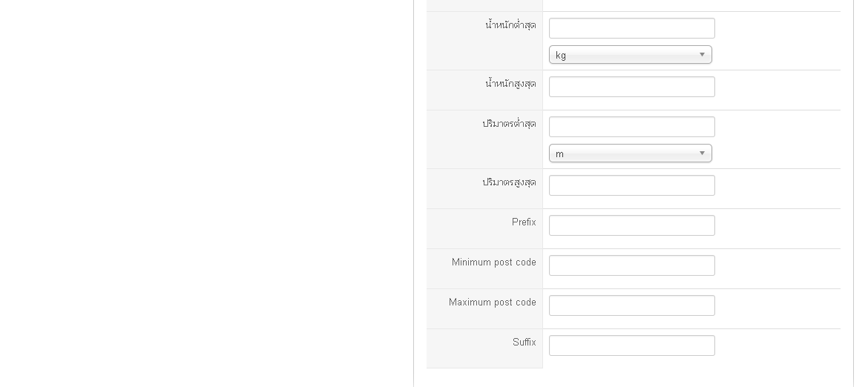This screenshot has height=387, width=868.
Task: Click the น้ำหนักต่ำสุด field label
Action: coord(510,25)
